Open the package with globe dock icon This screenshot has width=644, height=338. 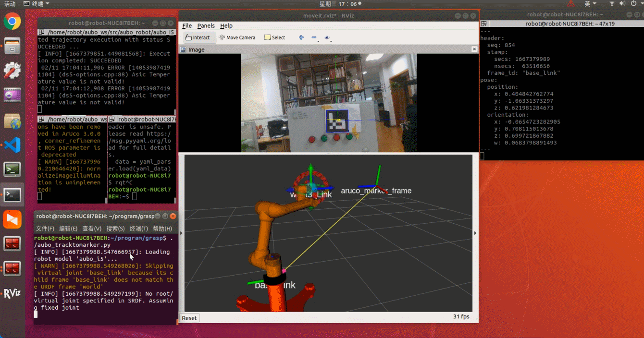tap(12, 121)
